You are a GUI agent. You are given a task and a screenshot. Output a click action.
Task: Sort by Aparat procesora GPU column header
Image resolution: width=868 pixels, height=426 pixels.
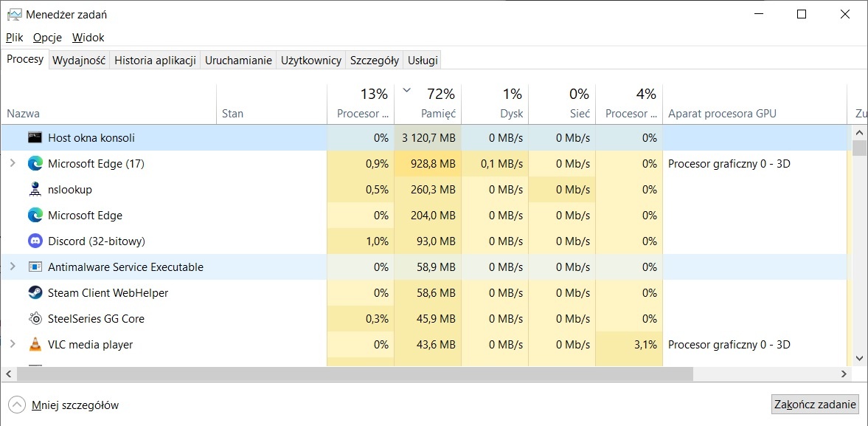[754, 104]
